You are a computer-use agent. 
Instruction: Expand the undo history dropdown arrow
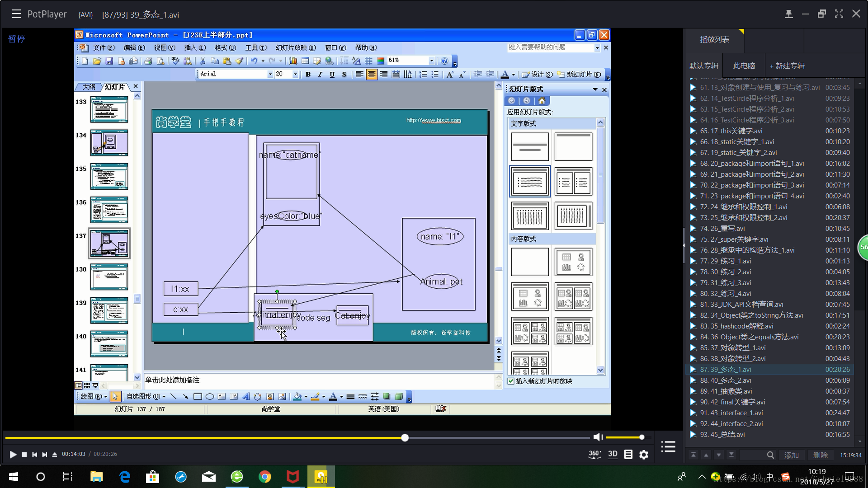(263, 61)
